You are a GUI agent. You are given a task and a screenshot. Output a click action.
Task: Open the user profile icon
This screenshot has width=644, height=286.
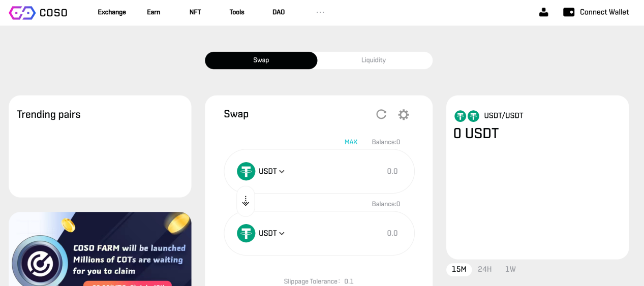click(543, 12)
